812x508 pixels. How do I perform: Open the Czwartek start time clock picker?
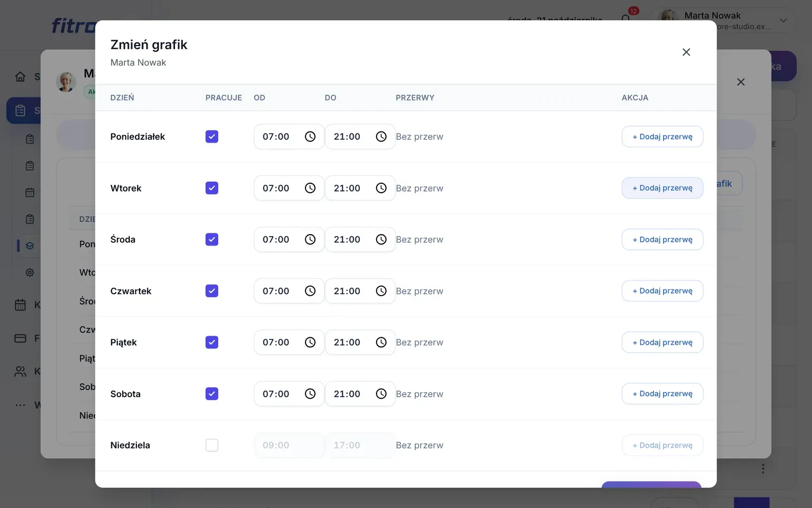coord(310,291)
